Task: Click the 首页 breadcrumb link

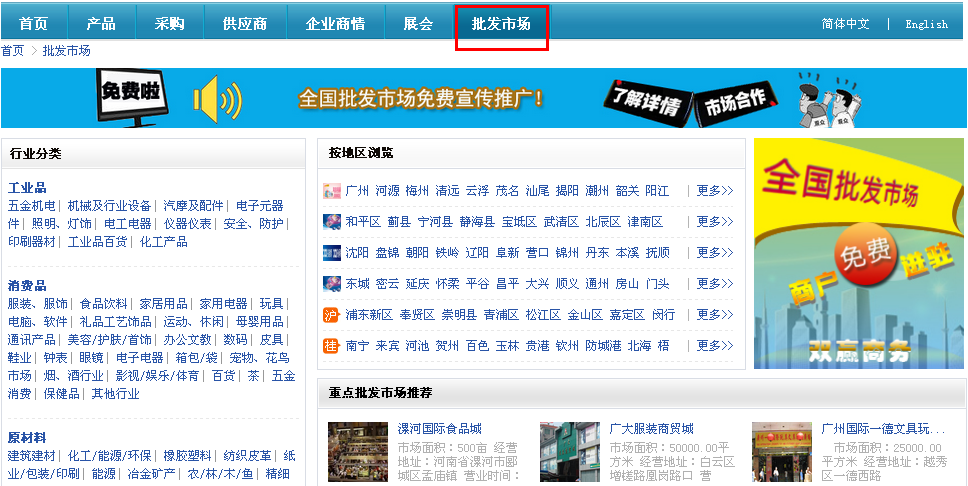Action: click(12, 51)
